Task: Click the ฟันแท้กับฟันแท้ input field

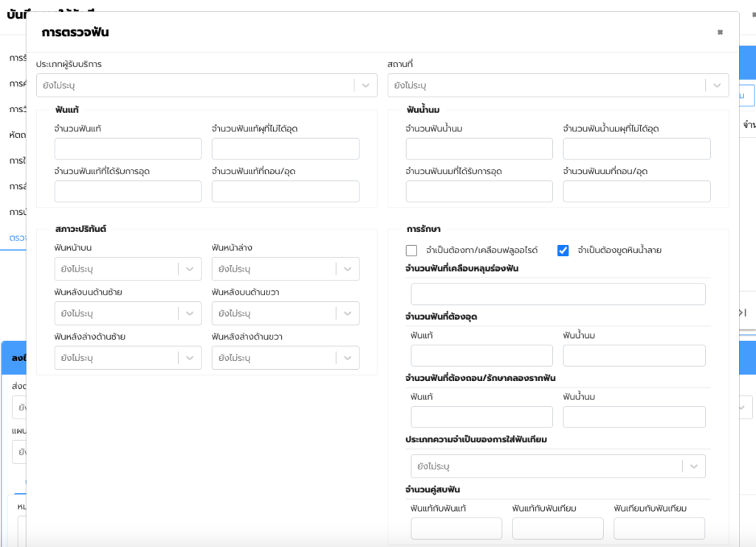Action: 456,529
